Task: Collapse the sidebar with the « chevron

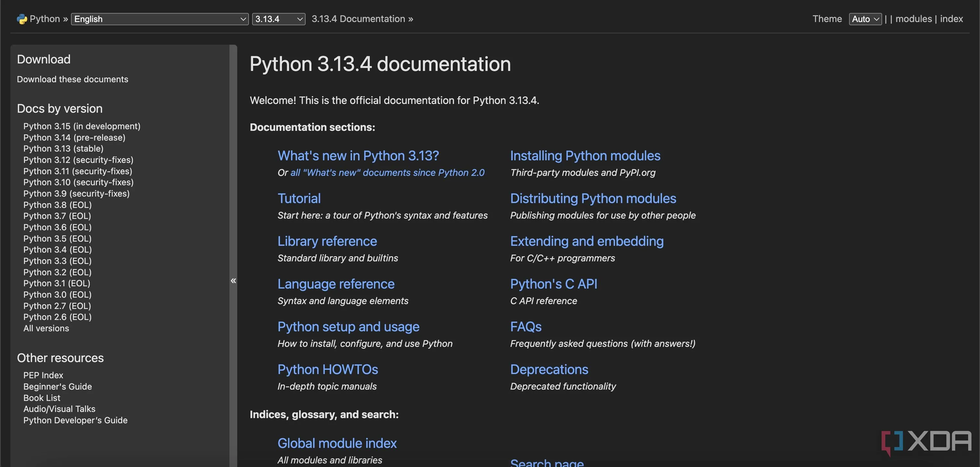Action: pyautogui.click(x=233, y=280)
